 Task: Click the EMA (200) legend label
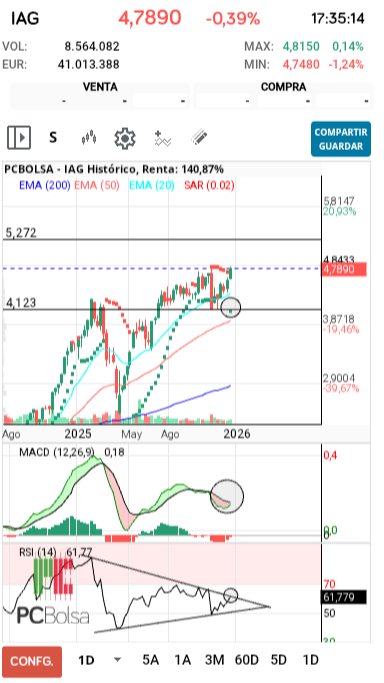click(44, 186)
